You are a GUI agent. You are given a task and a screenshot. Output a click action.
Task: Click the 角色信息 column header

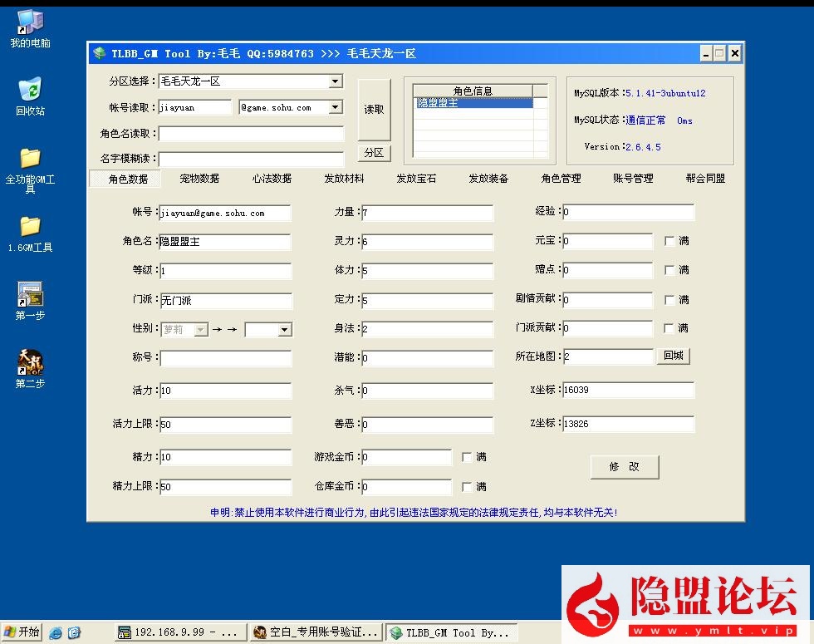[473, 91]
